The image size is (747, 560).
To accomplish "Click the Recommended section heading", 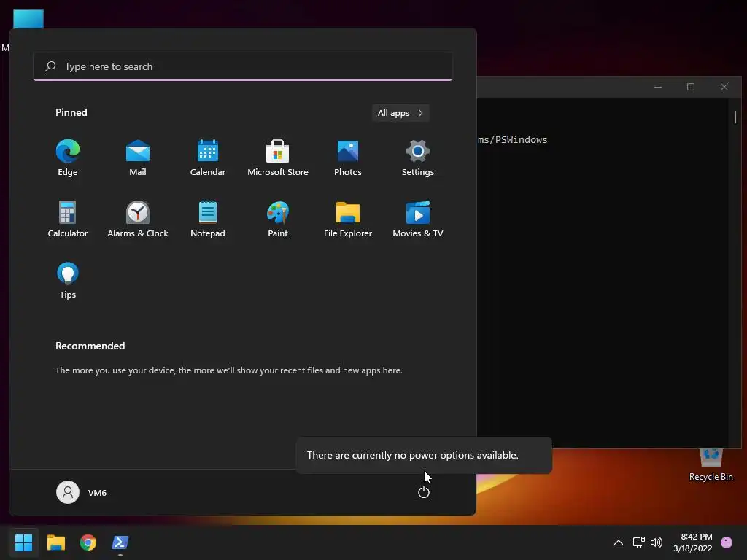I will click(90, 346).
